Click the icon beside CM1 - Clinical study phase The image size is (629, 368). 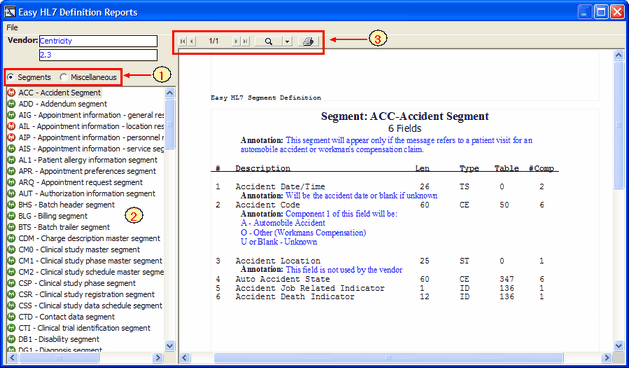coord(12,261)
